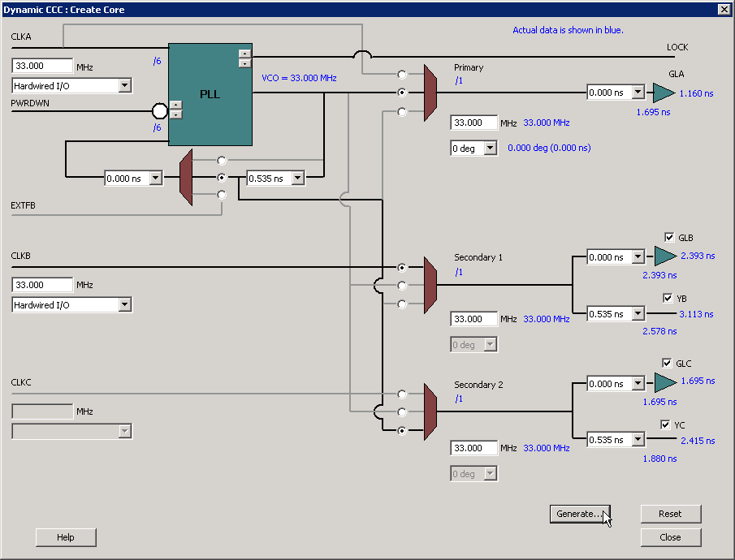The image size is (735, 560).
Task: Select top radio input of Primary mux
Action: point(402,75)
